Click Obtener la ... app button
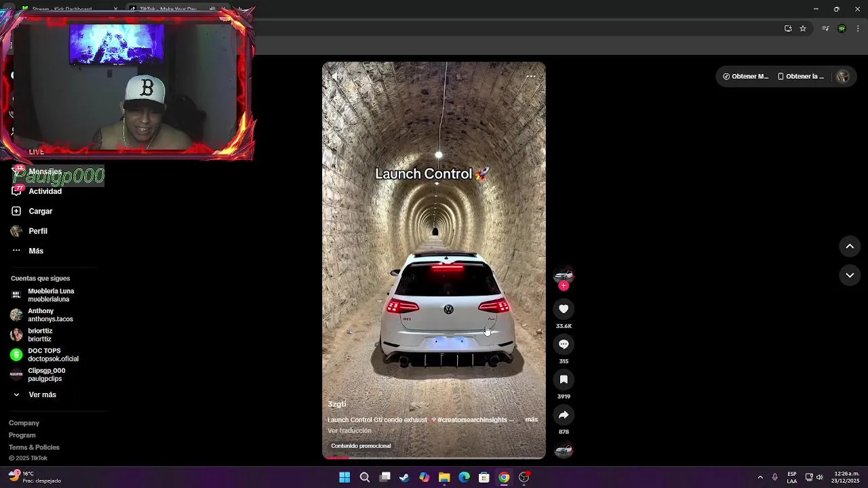 click(801, 77)
